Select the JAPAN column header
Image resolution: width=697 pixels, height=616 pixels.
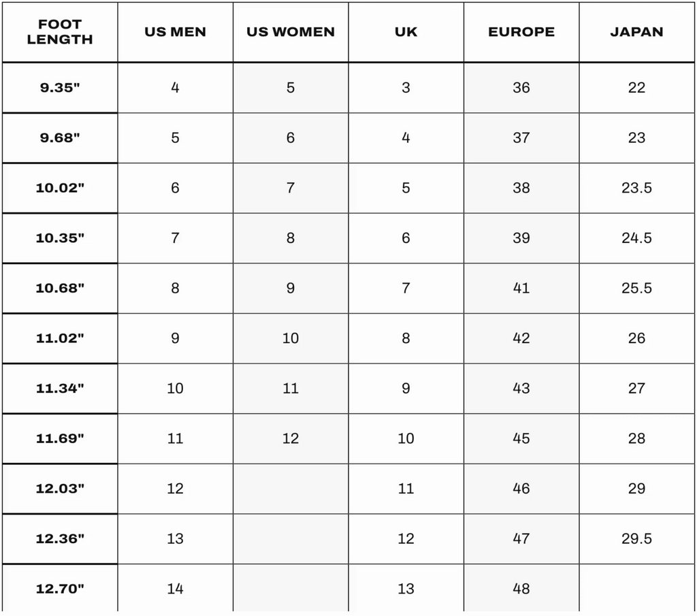click(636, 32)
